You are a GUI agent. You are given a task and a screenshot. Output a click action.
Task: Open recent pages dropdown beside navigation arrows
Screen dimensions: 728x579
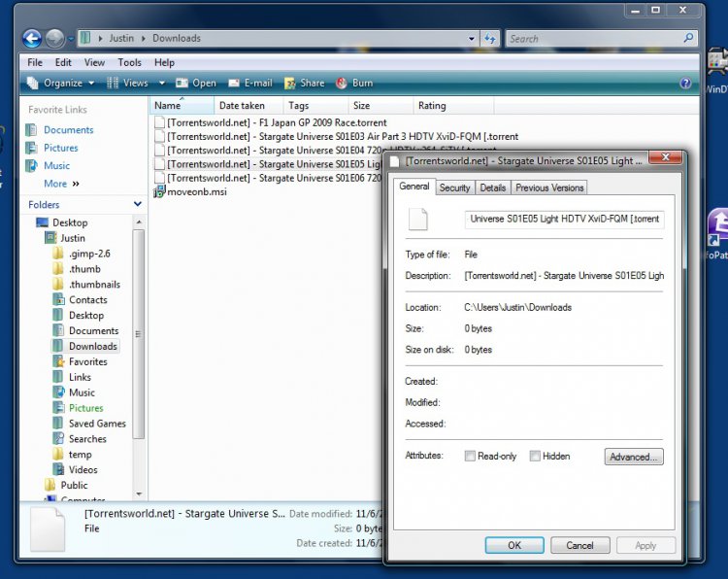point(71,39)
